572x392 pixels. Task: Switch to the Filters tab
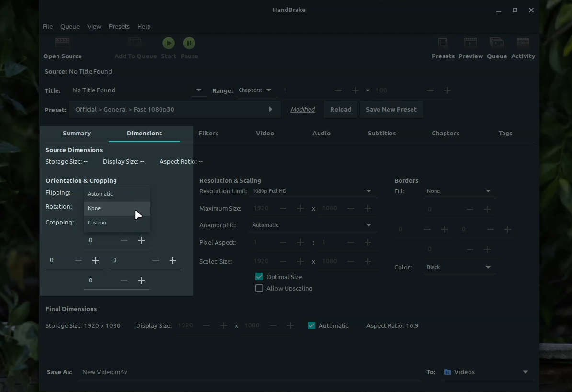[x=208, y=133]
